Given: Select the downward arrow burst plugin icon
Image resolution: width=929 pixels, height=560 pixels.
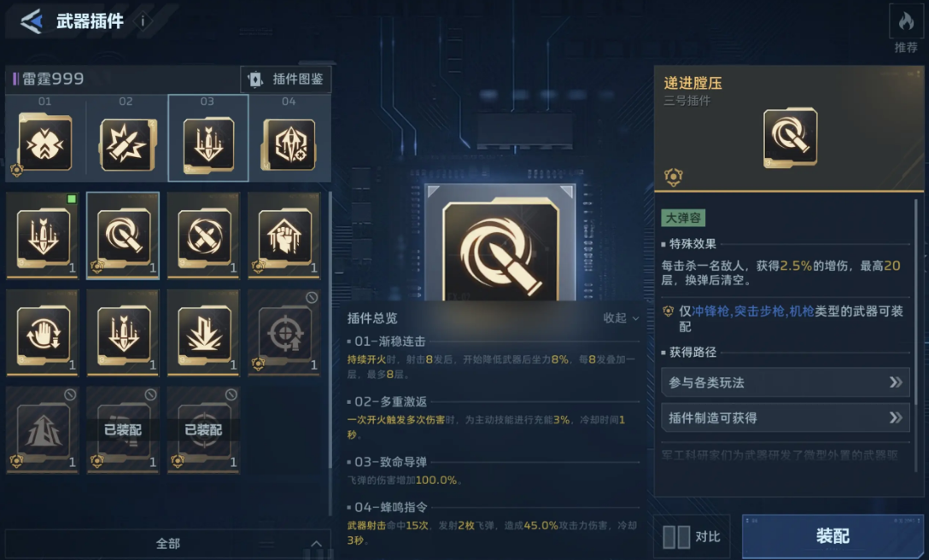Looking at the screenshot, I should (203, 332).
